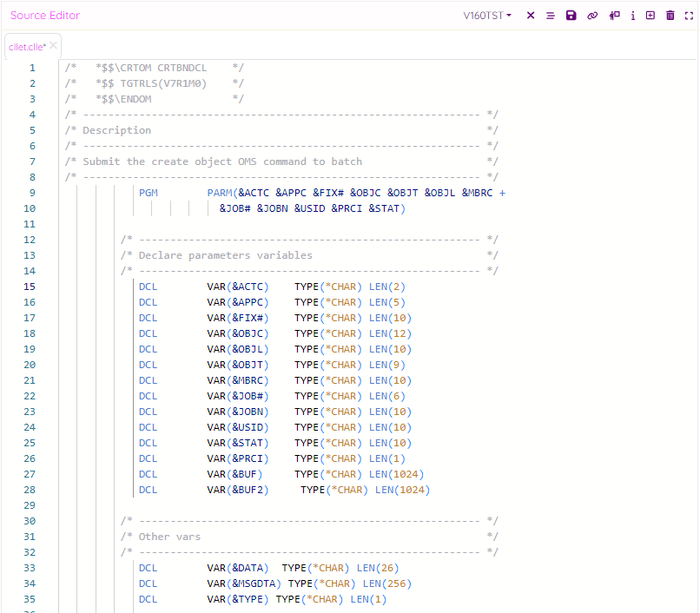Viewport: 700px width, 613px height.
Task: Click line number 9 in the gutter
Action: pyautogui.click(x=32, y=193)
